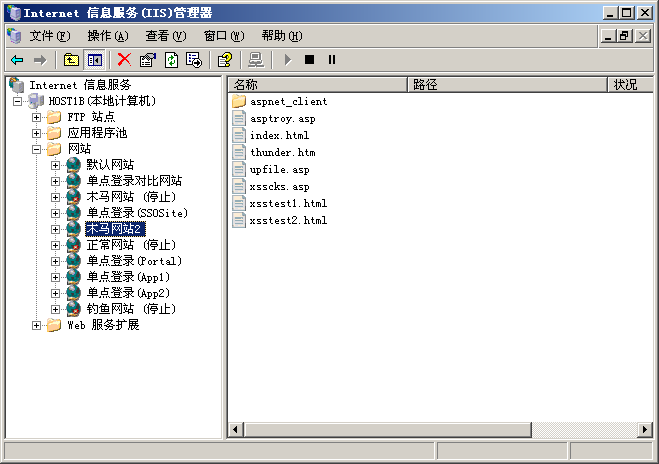Open the 窗口(W) menu
The height and width of the screenshot is (464, 659).
point(224,36)
